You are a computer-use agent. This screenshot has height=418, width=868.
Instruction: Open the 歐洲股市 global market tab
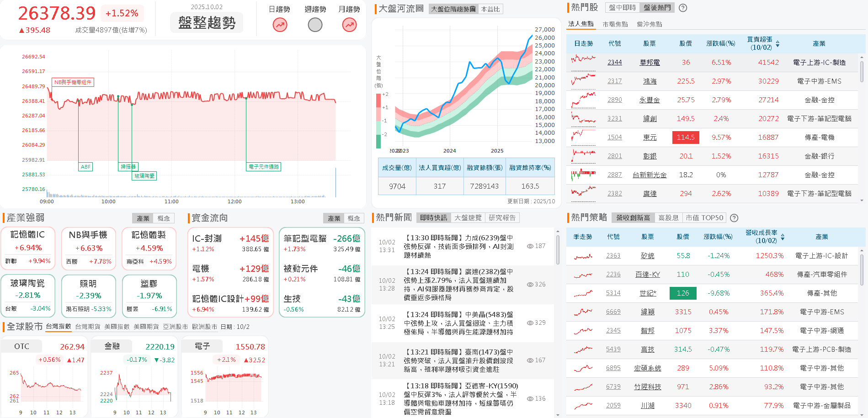coord(205,327)
